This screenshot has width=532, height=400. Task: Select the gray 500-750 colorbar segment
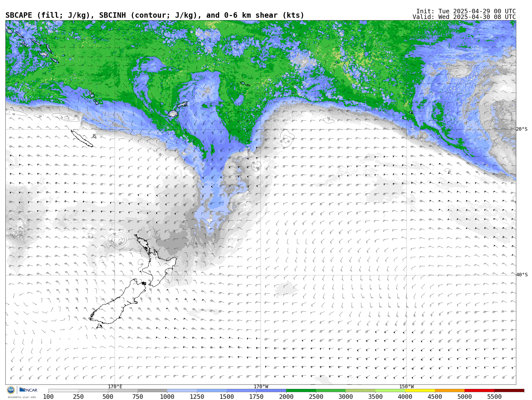pos(123,391)
